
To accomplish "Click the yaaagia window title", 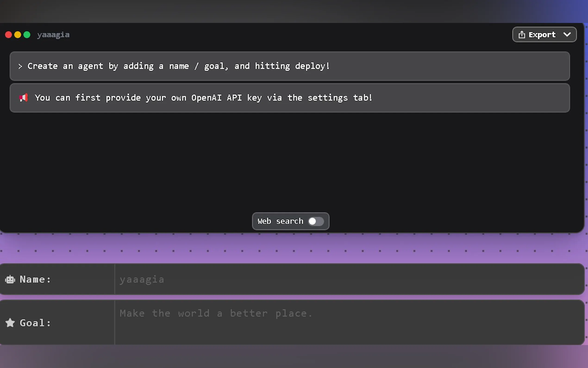I will coord(53,35).
